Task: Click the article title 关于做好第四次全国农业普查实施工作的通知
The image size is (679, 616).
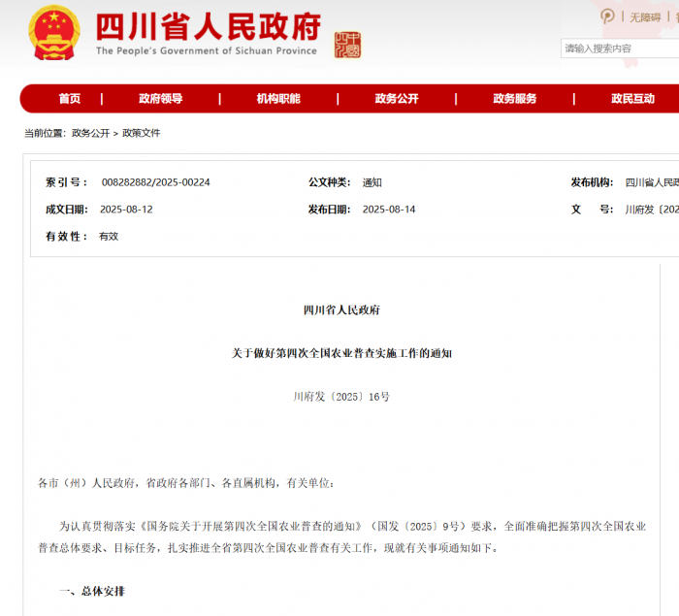Action: click(341, 353)
